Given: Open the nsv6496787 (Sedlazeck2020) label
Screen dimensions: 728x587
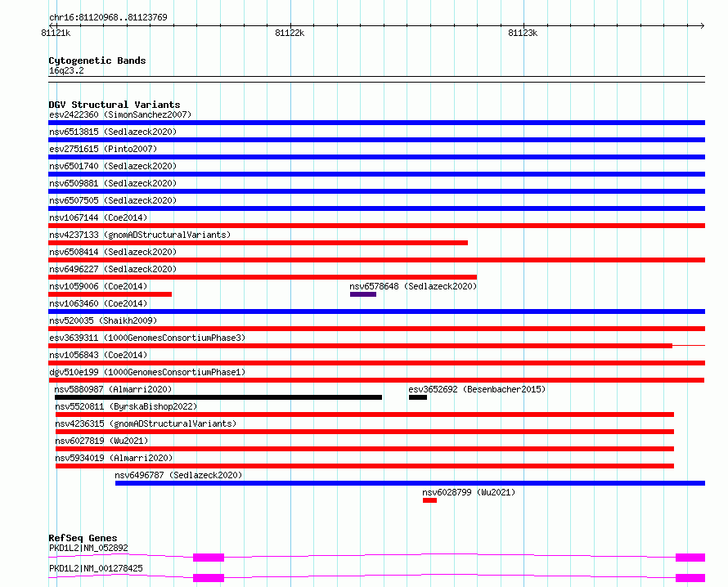Looking at the screenshot, I should point(179,475).
